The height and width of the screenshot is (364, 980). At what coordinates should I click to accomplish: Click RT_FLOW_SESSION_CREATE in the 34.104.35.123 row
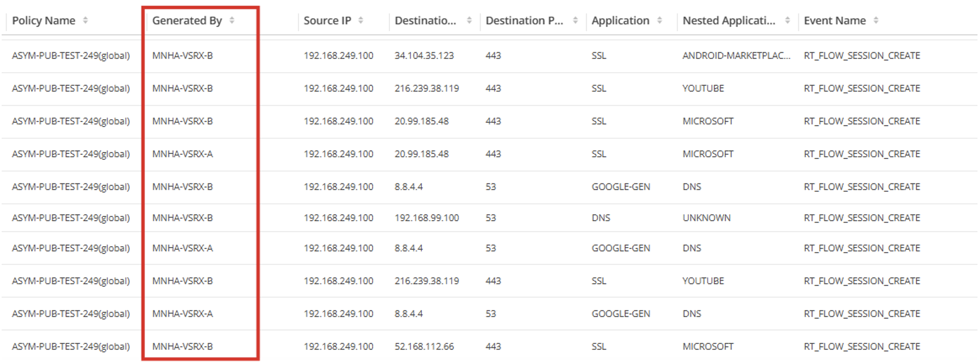coord(862,56)
